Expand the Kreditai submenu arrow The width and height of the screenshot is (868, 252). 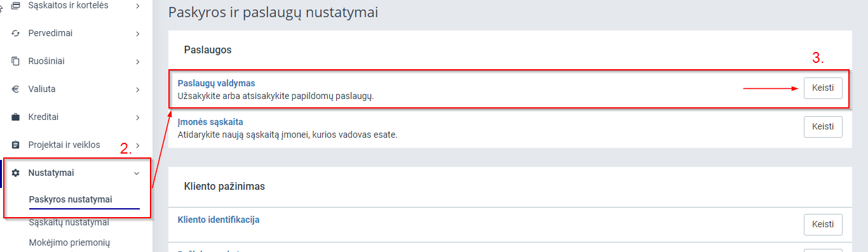pyautogui.click(x=137, y=117)
